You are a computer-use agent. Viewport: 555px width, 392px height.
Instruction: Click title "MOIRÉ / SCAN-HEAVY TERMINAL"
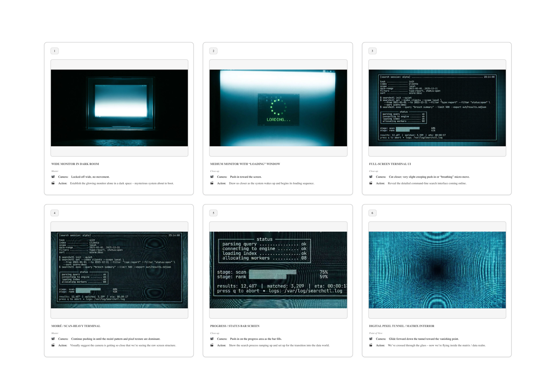pyautogui.click(x=76, y=326)
